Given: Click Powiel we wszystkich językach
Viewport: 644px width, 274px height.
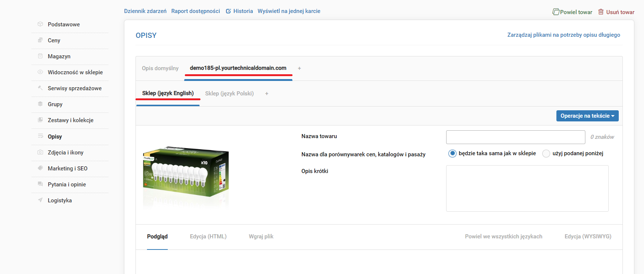Looking at the screenshot, I should click(x=504, y=237).
